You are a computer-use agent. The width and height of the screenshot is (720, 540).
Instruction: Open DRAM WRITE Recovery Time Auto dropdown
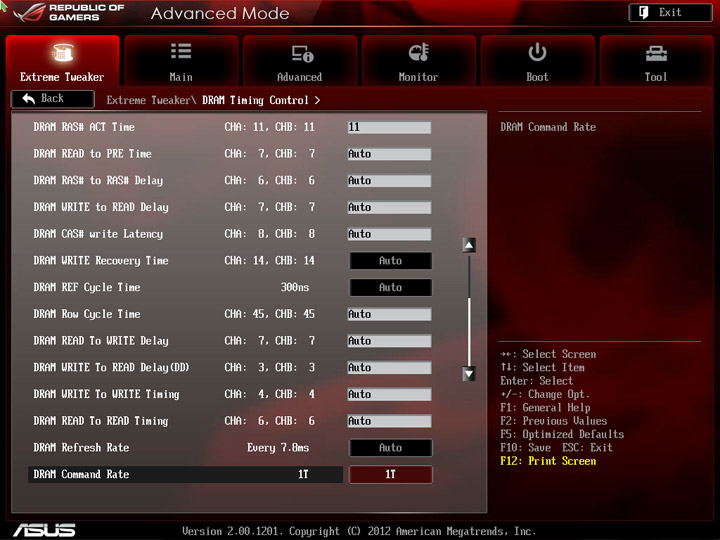tap(391, 261)
